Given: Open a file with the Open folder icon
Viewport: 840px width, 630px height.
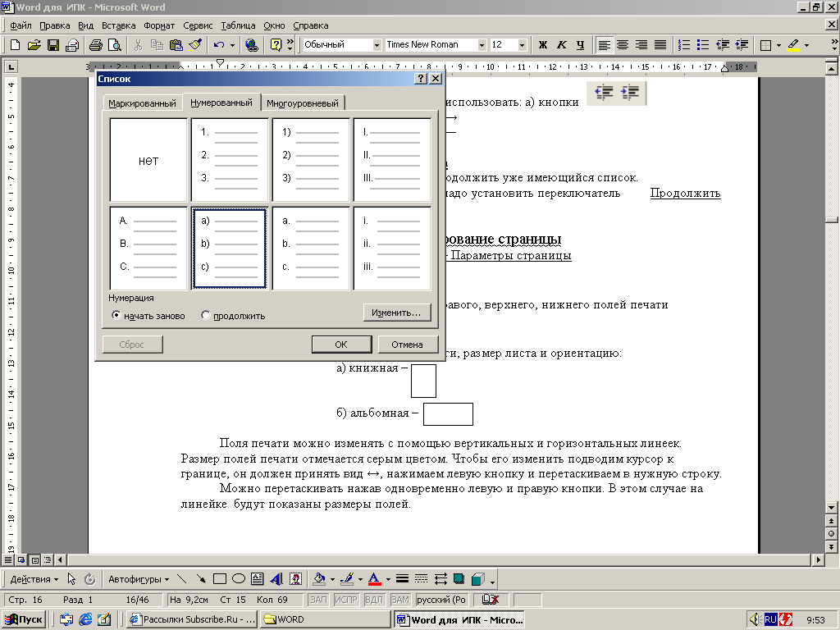Looking at the screenshot, I should pyautogui.click(x=34, y=45).
